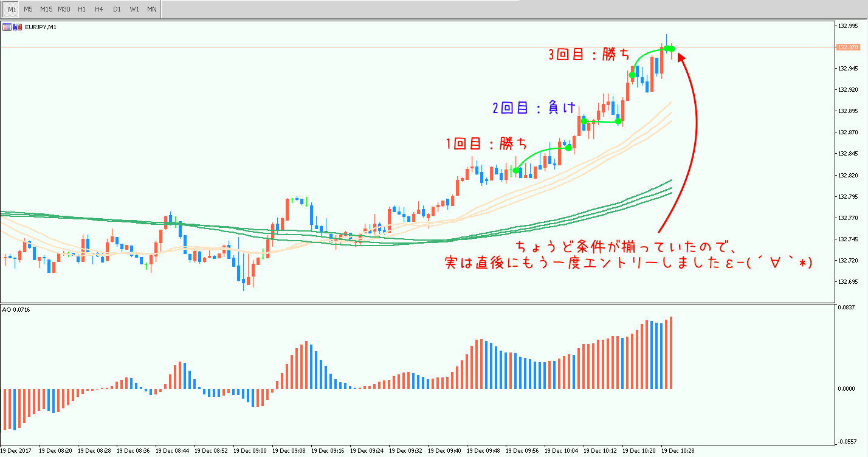This screenshot has height=457, width=868.
Task: Change chart to the H4 timeframe
Action: tap(98, 9)
